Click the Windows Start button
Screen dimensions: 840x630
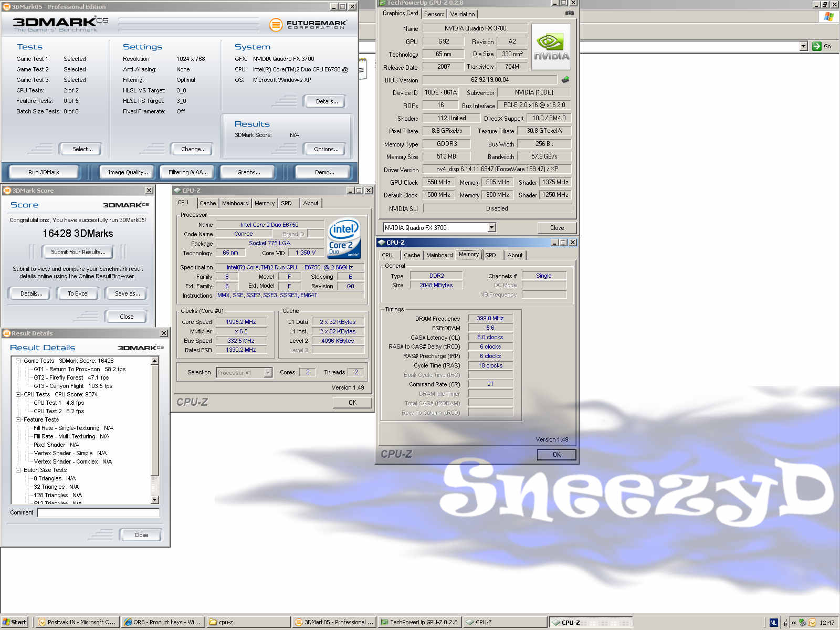(x=15, y=622)
